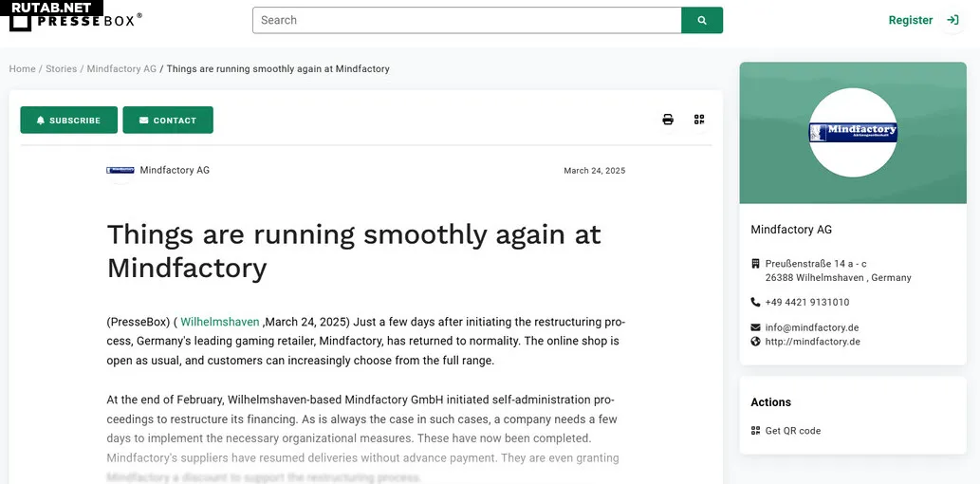Email info@mindfactory.de

pyautogui.click(x=812, y=327)
